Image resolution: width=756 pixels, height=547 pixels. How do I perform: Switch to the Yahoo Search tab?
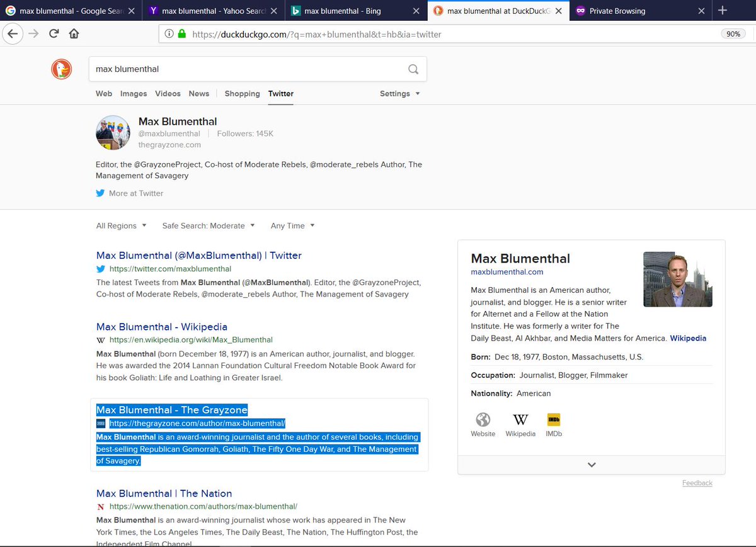click(x=215, y=11)
